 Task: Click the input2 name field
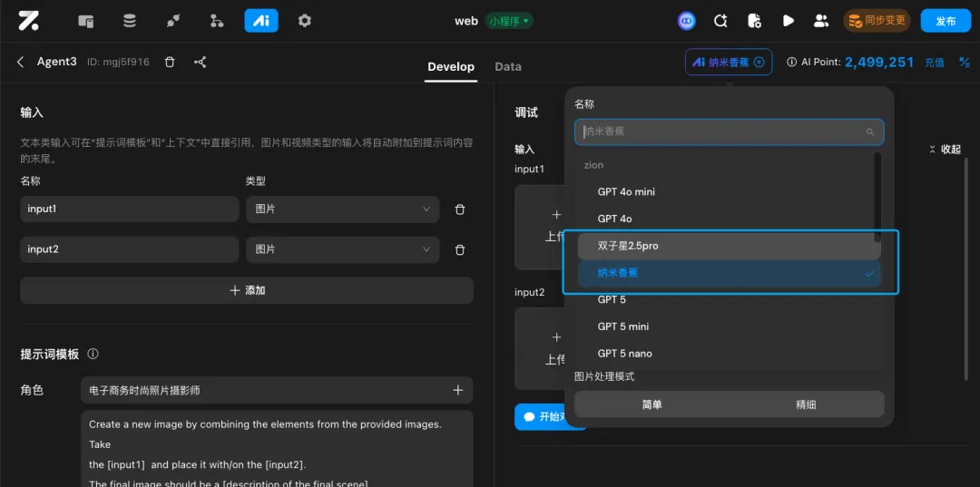click(130, 249)
